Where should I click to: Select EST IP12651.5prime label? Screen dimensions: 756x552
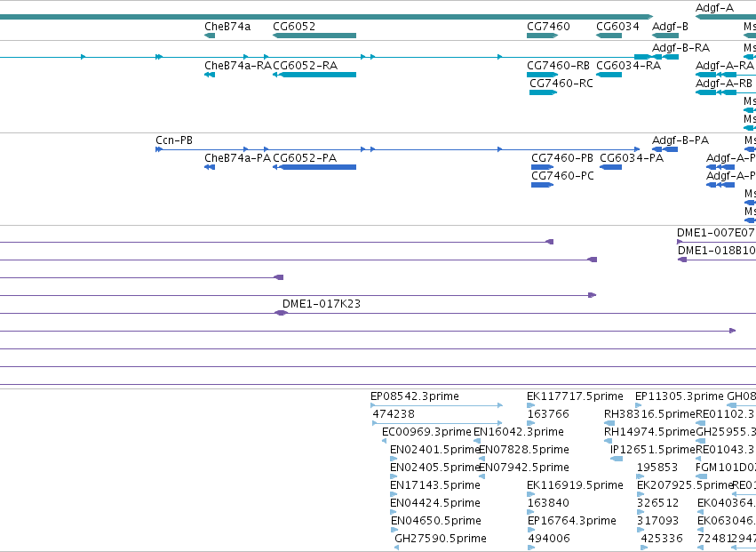[x=653, y=450]
